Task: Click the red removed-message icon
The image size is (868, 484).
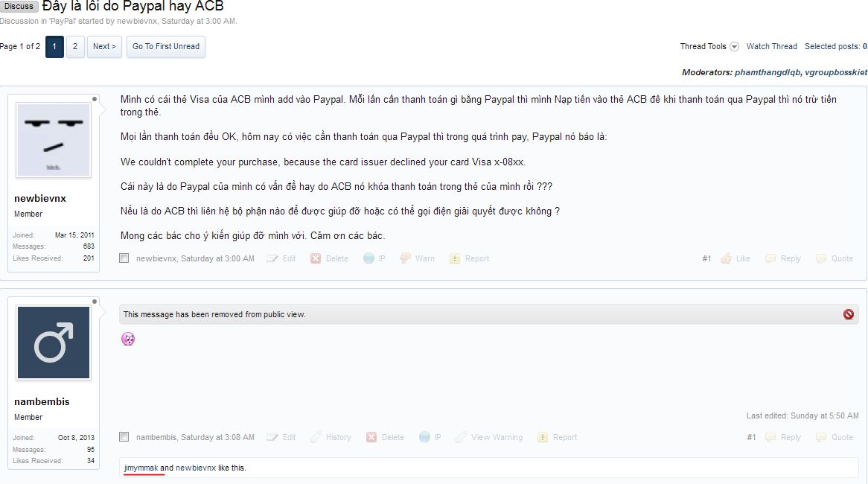Action: coord(848,314)
